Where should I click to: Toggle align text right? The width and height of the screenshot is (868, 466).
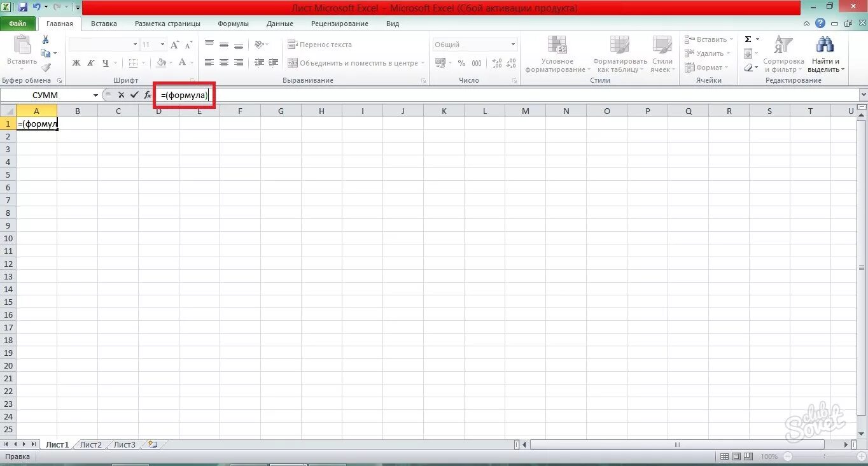239,63
